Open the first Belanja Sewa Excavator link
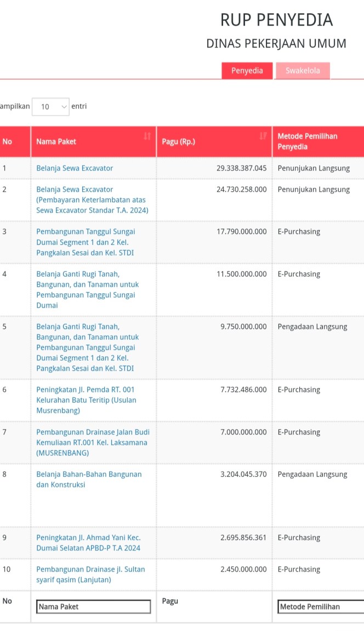 pos(75,168)
